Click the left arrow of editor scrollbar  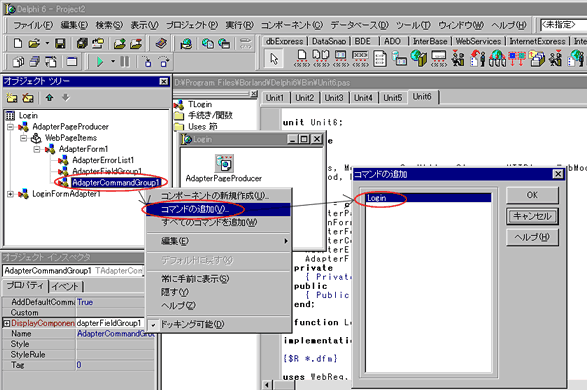coord(267,385)
